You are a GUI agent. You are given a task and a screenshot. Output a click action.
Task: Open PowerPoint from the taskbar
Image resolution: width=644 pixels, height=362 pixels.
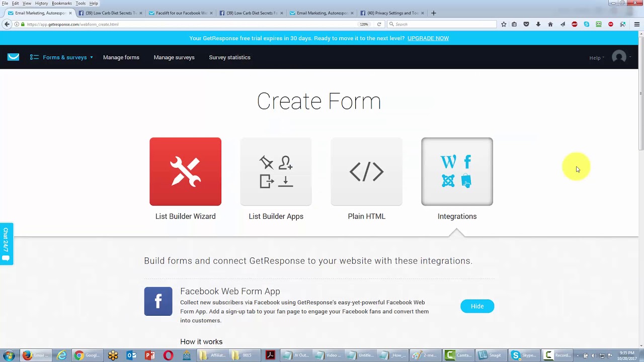pyautogui.click(x=150, y=355)
